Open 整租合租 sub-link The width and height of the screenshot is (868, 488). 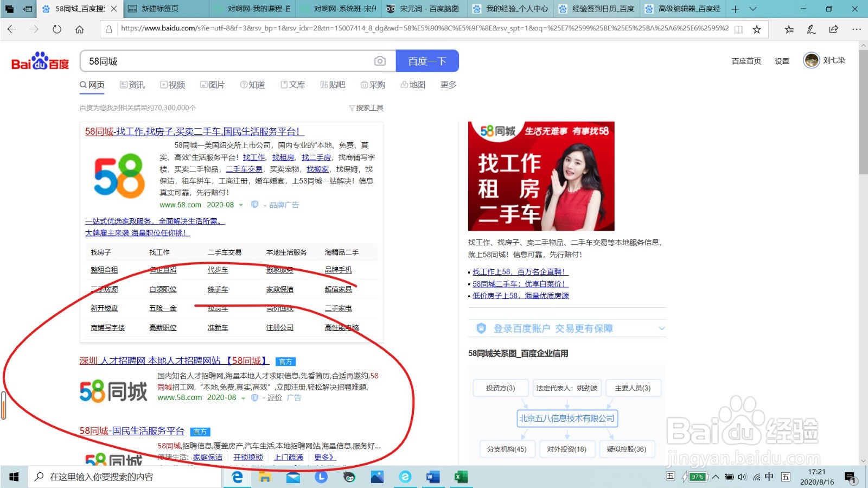click(x=104, y=270)
